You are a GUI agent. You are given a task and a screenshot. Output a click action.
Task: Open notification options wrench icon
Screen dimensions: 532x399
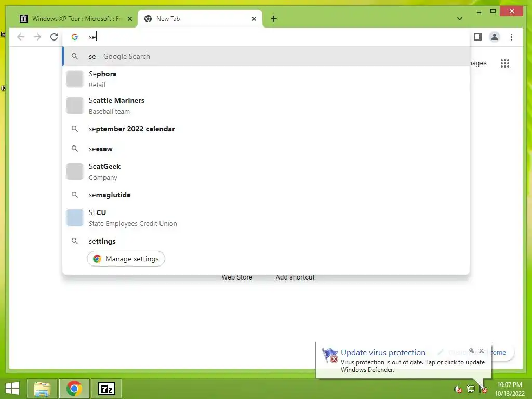(472, 351)
